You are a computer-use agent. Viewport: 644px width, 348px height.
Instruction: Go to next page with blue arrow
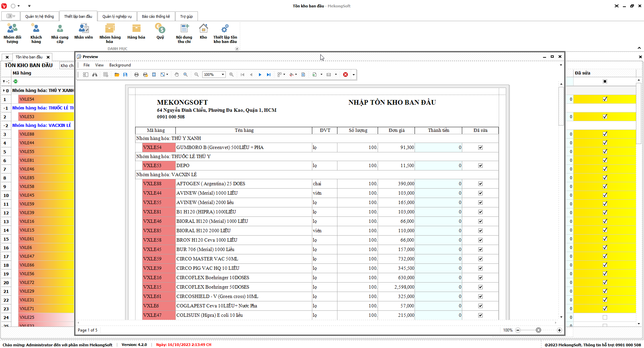click(260, 74)
